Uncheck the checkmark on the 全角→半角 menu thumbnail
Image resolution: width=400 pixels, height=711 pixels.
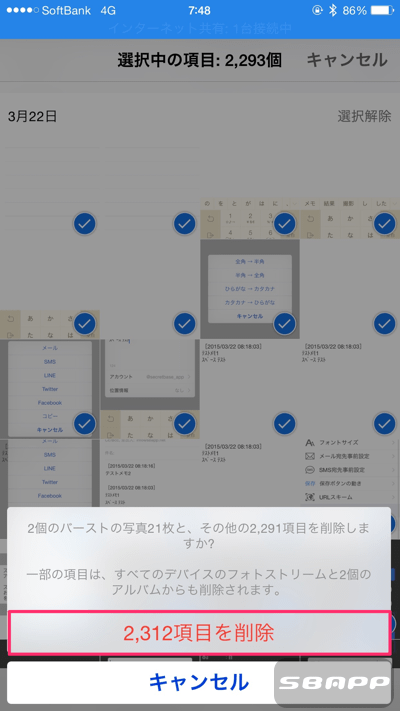(x=284, y=323)
